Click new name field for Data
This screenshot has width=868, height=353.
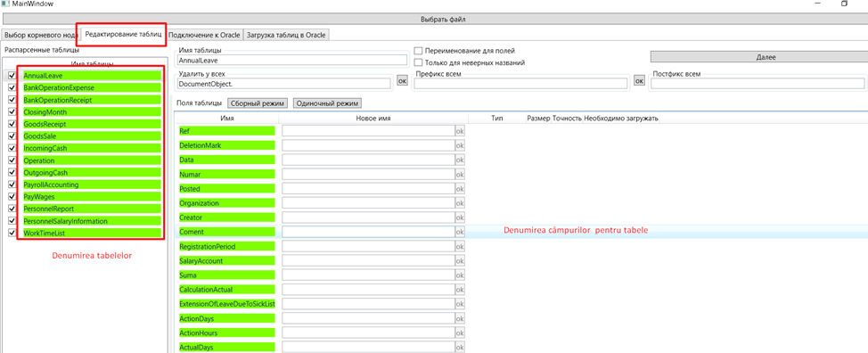(x=368, y=160)
